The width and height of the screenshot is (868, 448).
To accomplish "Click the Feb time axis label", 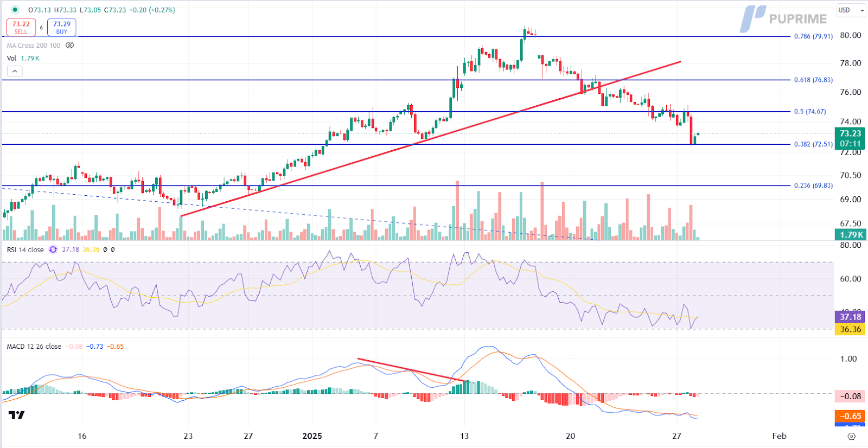I will (779, 436).
